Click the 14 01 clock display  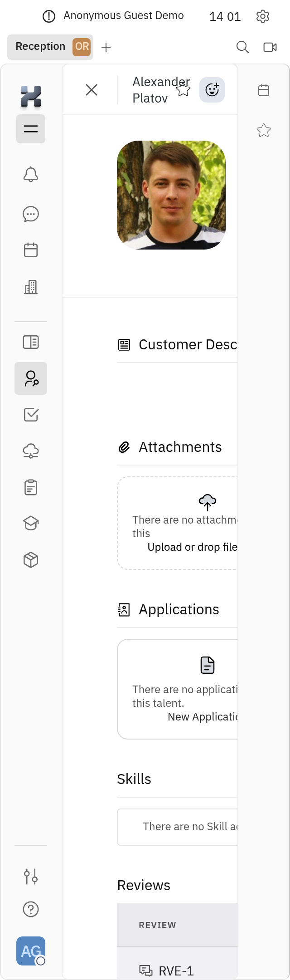pyautogui.click(x=225, y=17)
